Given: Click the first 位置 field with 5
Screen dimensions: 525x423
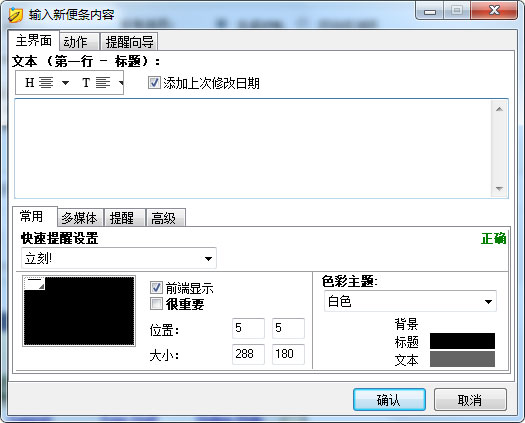Looking at the screenshot, I should 248,328.
